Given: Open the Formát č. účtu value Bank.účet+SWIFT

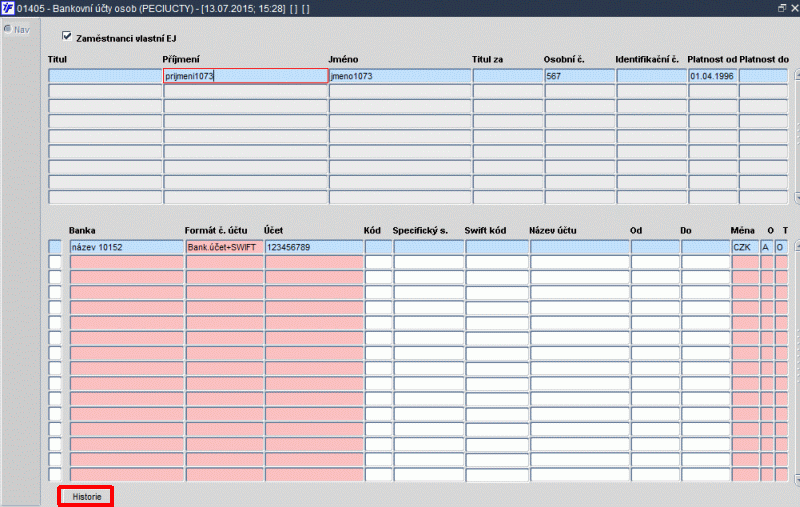Looking at the screenshot, I should 224,247.
